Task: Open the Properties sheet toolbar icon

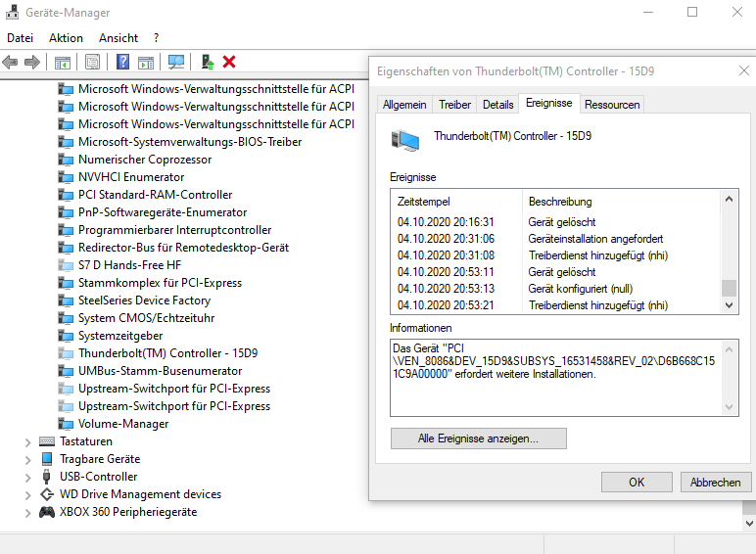Action: pos(92,62)
